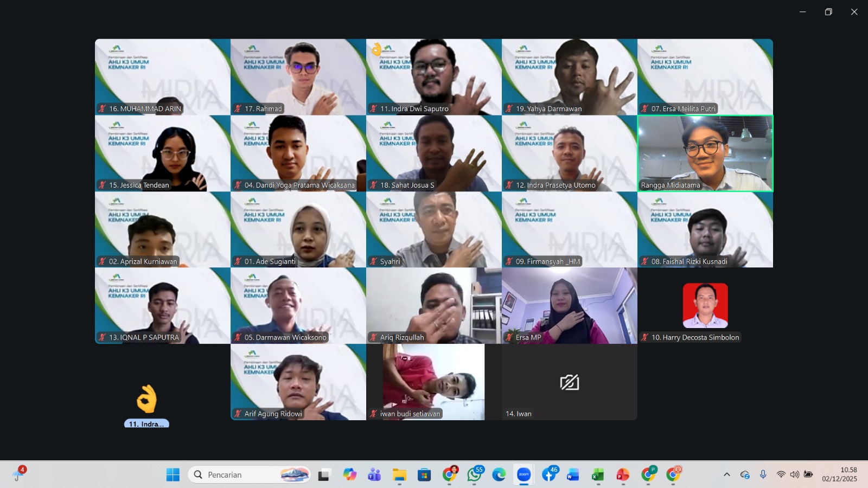Switch to PowerPoint in taskbar
Viewport: 868px width, 488px height.
click(622, 474)
